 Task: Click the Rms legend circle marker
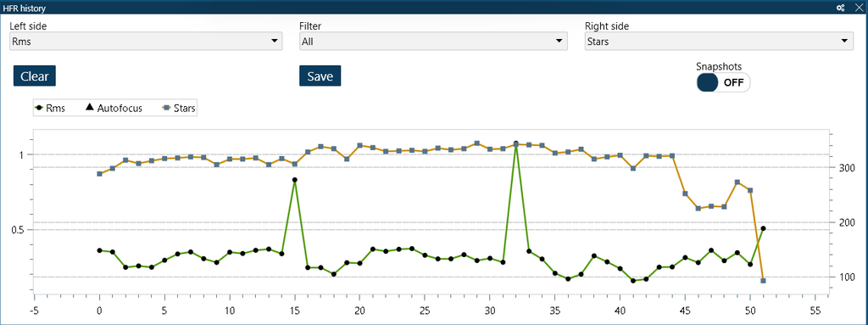[x=39, y=108]
